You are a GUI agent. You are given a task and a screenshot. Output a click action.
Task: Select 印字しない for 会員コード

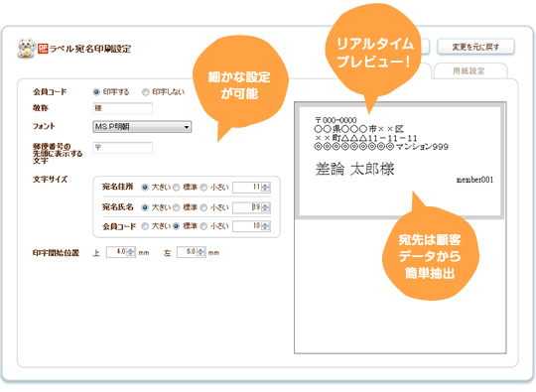146,92
